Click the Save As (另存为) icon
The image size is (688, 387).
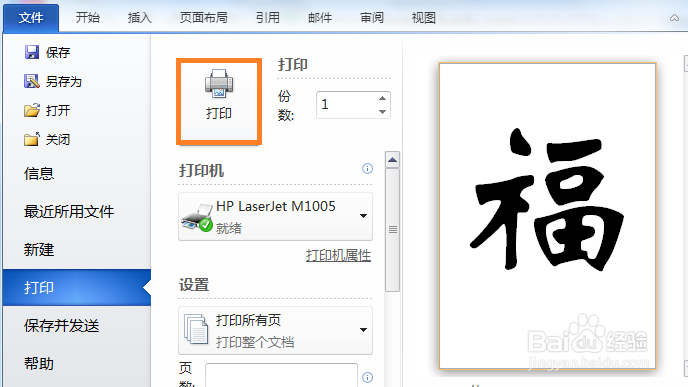point(32,81)
